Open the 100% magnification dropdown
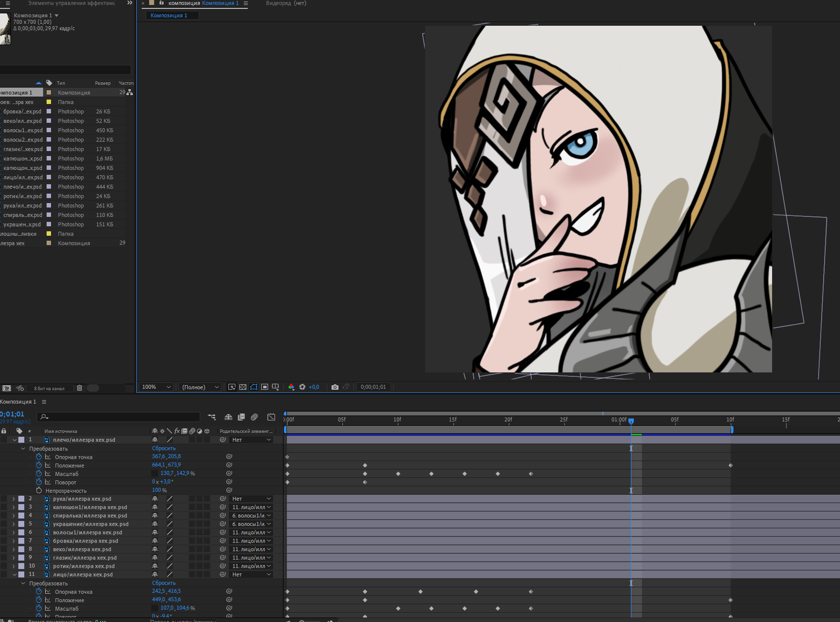840x622 pixels. [x=156, y=387]
